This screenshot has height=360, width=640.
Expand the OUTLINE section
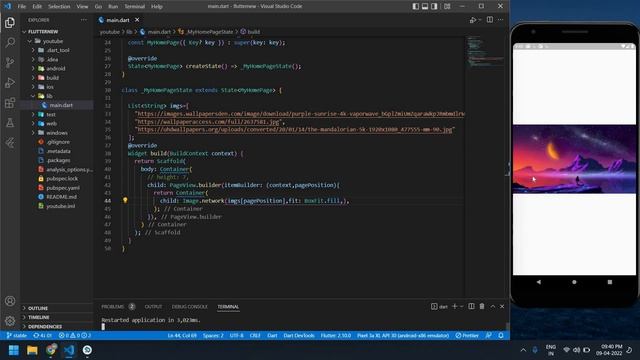click(x=38, y=308)
